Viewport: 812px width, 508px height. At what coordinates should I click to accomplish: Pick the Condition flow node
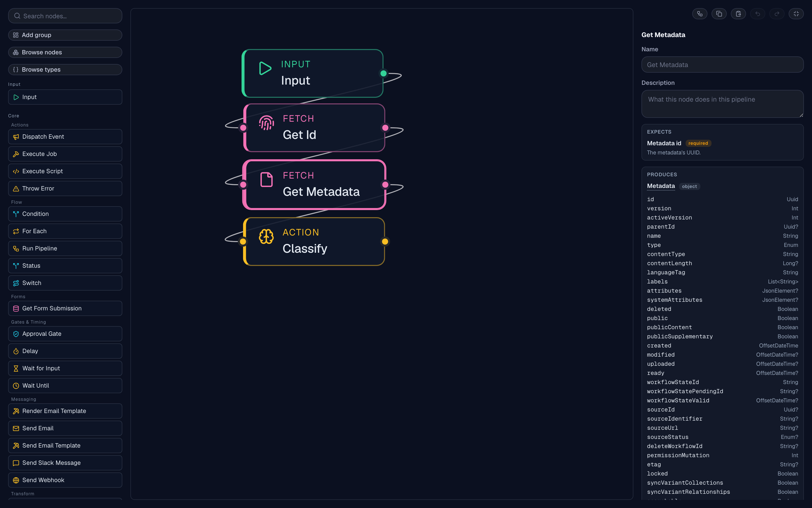coord(65,214)
